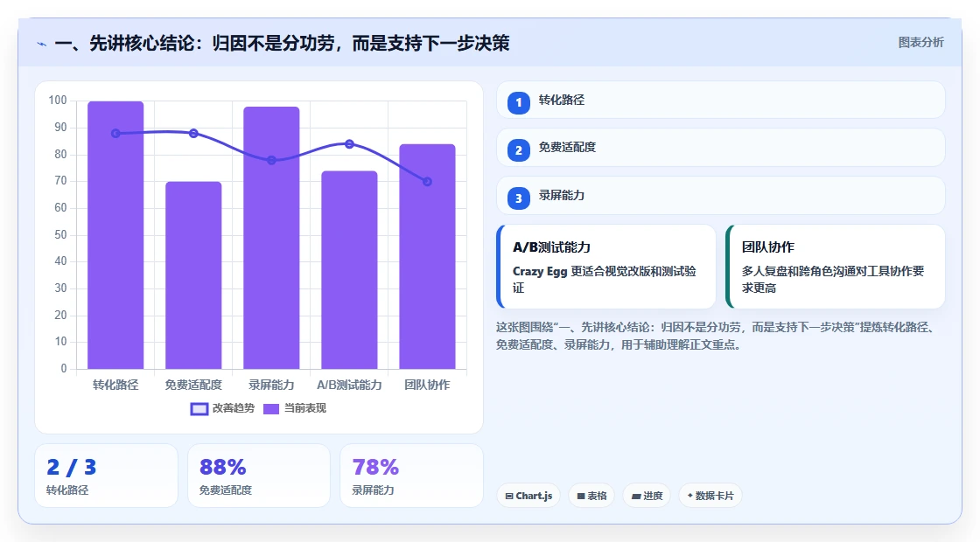Select the 图表分析 label in header
This screenshot has width=980, height=542.
[x=920, y=43]
